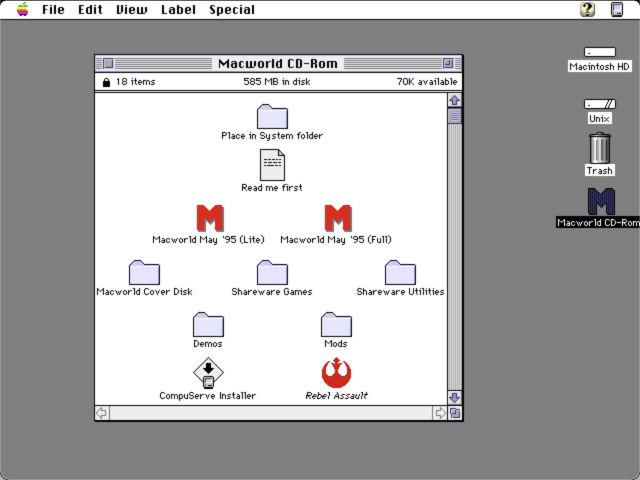Image resolution: width=640 pixels, height=480 pixels.
Task: Click the vertical scroll down arrow
Action: (x=455, y=398)
